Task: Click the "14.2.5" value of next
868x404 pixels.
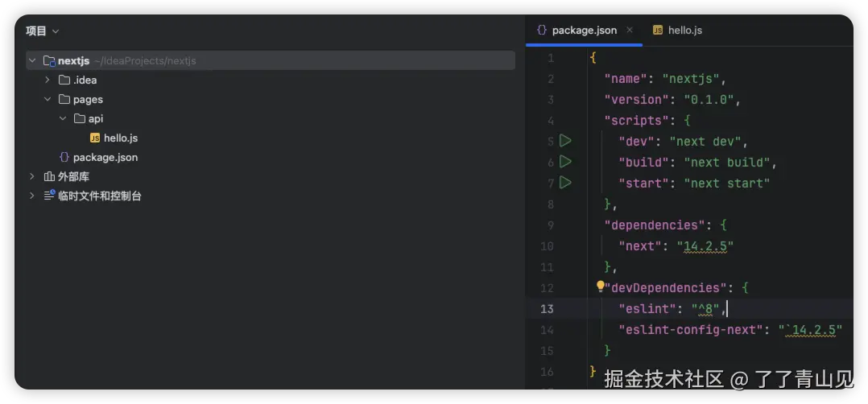Action: (705, 246)
